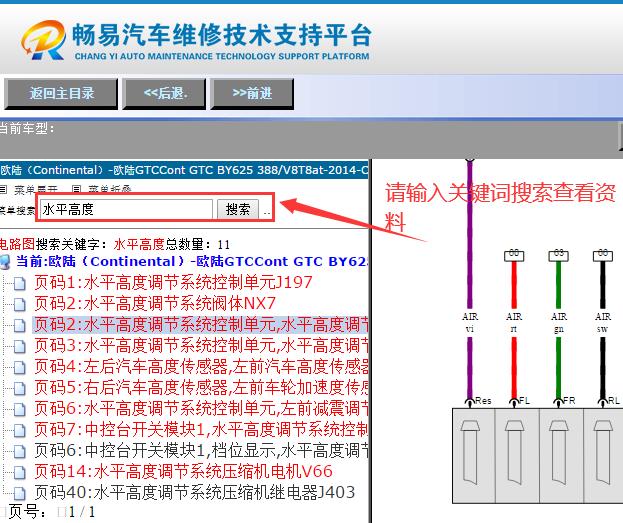Click the blue 欧陆 Continental GTC header bar
This screenshot has width=623, height=523.
(184, 170)
